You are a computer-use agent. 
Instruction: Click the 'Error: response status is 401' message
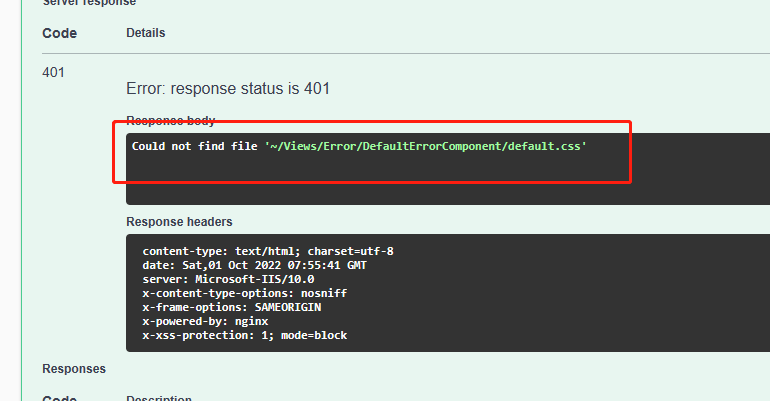pyautogui.click(x=228, y=88)
